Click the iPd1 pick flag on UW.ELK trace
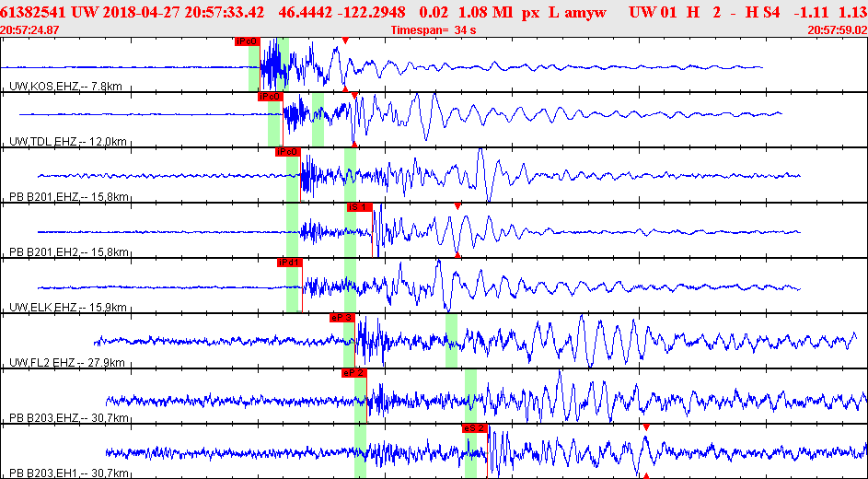The height and width of the screenshot is (479, 868). click(x=290, y=263)
